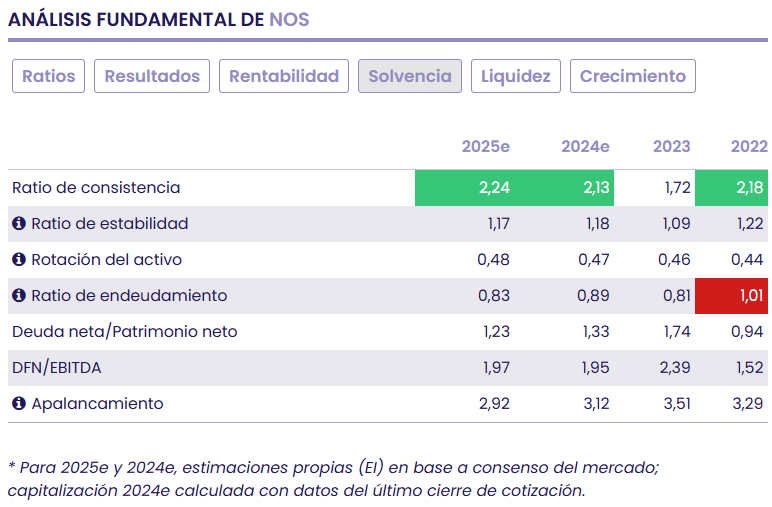
Task: Select the Rentabilidad tab
Action: [284, 76]
